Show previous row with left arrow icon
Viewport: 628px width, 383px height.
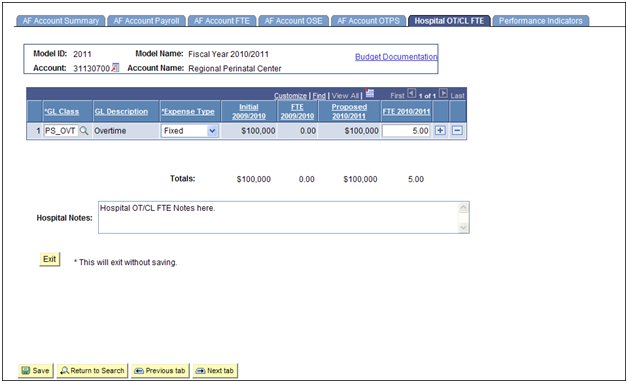[412, 94]
